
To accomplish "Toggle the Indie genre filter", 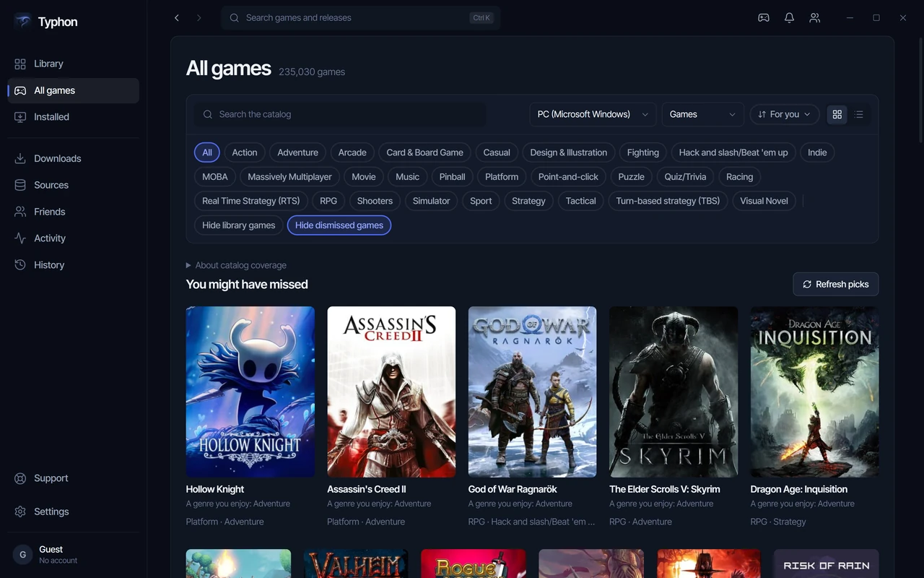I will [x=817, y=152].
